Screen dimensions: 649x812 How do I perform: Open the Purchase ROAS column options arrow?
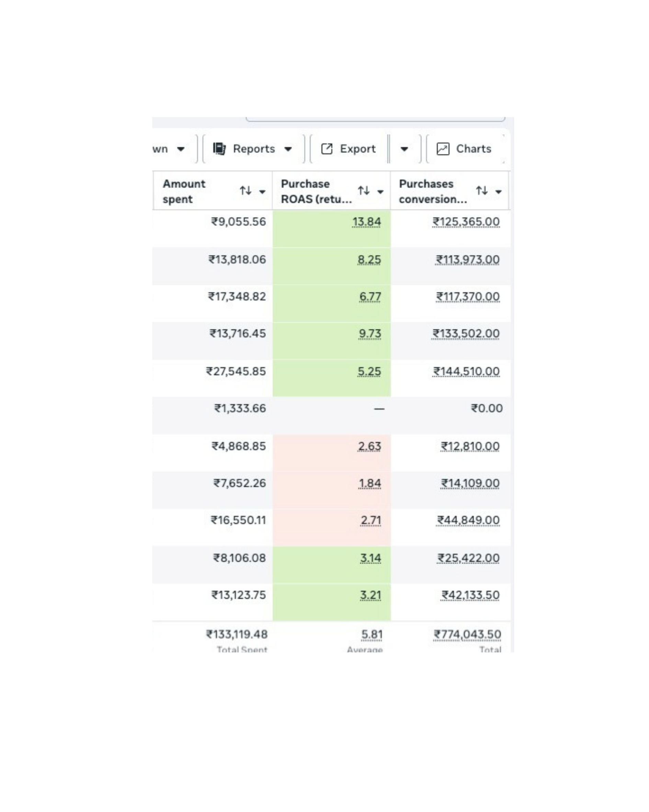(x=380, y=192)
